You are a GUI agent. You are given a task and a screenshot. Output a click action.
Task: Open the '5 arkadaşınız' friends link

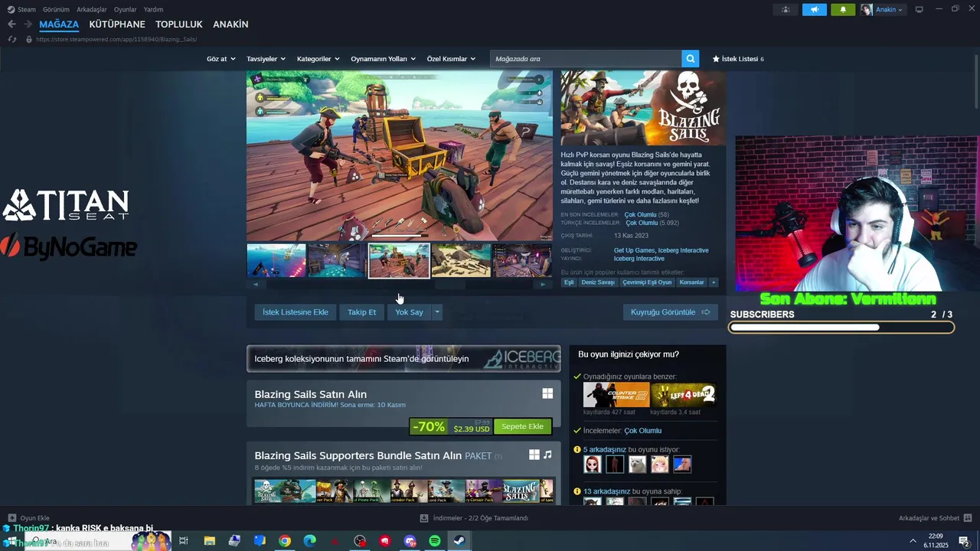[x=605, y=450]
